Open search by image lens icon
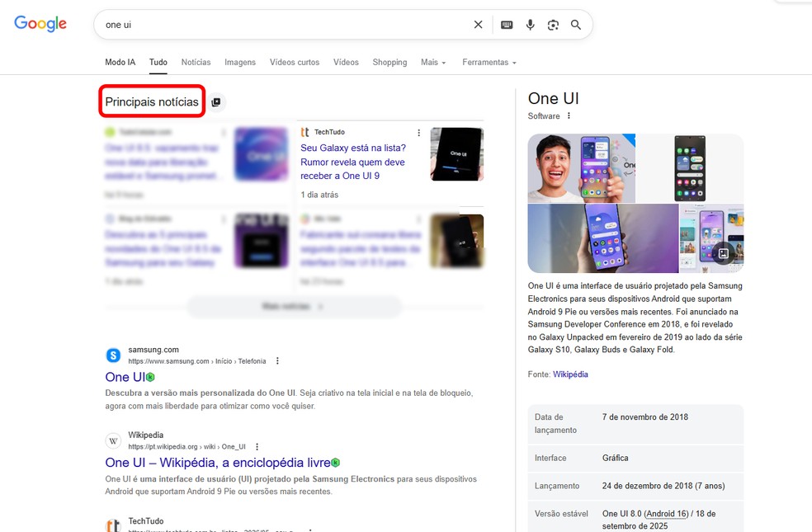The height and width of the screenshot is (532, 812). tap(553, 25)
